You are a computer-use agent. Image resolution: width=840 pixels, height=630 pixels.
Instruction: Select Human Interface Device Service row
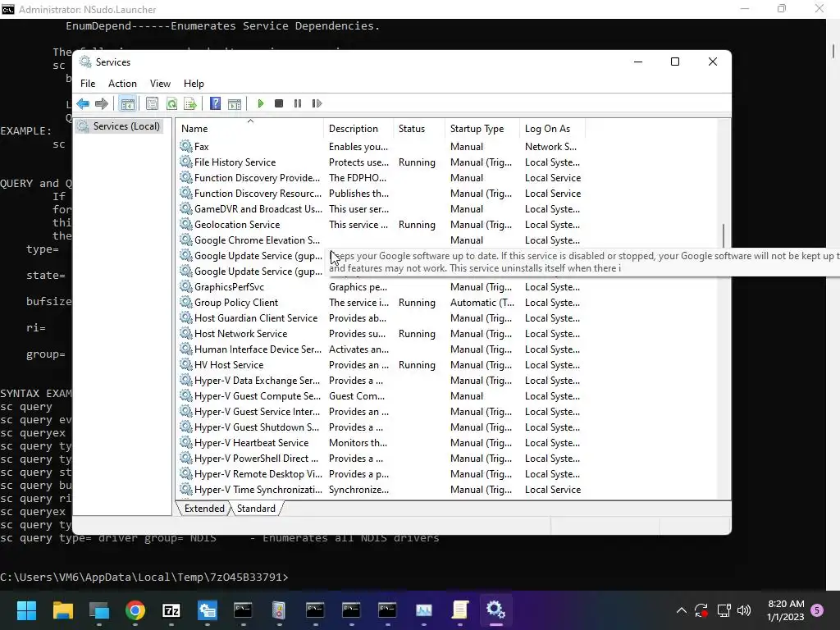[x=381, y=349]
